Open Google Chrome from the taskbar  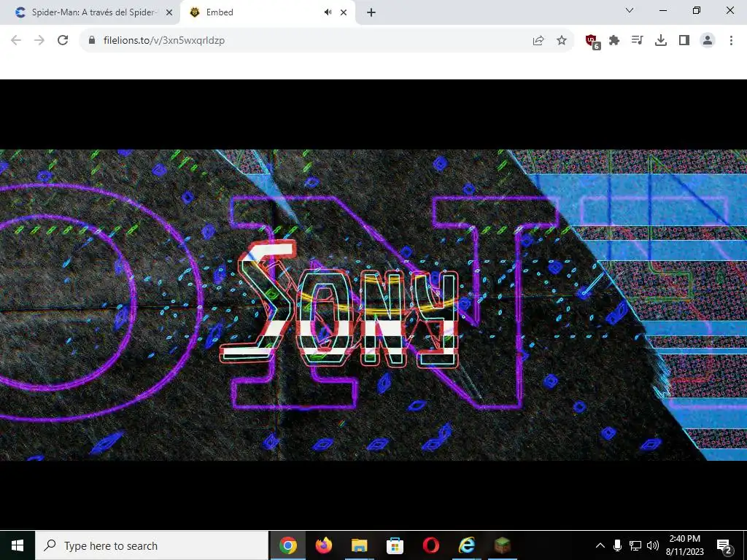[x=287, y=545]
